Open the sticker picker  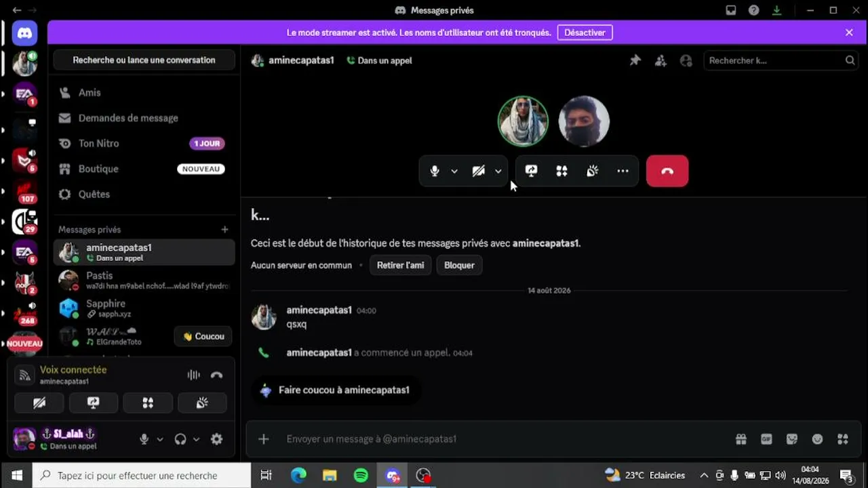click(x=791, y=439)
